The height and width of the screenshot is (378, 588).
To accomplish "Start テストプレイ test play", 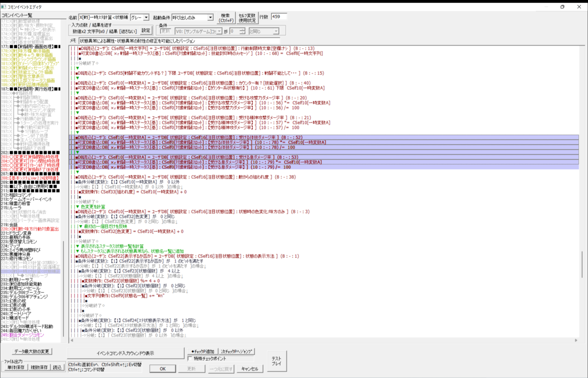I will coord(276,361).
